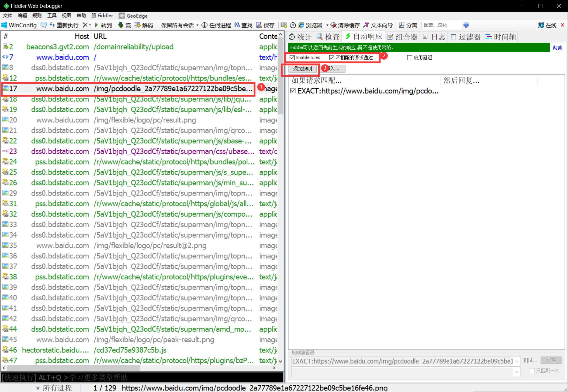Uncheck the EXACT baidu rule checkbox
Screen dimensions: 568x392
[293, 91]
